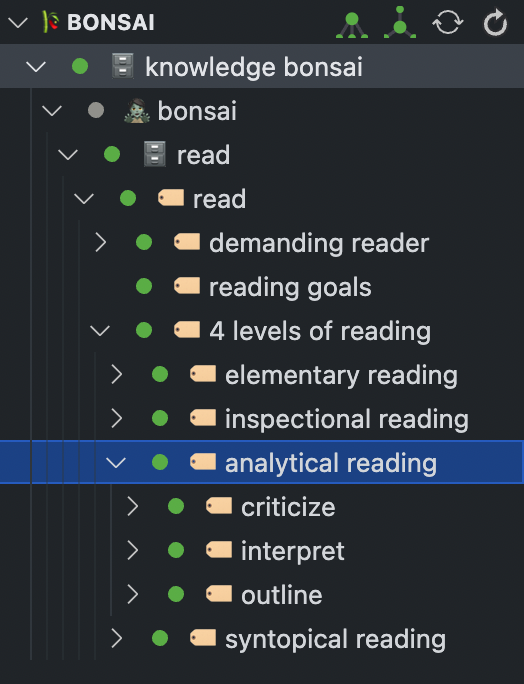Toggle the green dot beside outline

coord(176,594)
